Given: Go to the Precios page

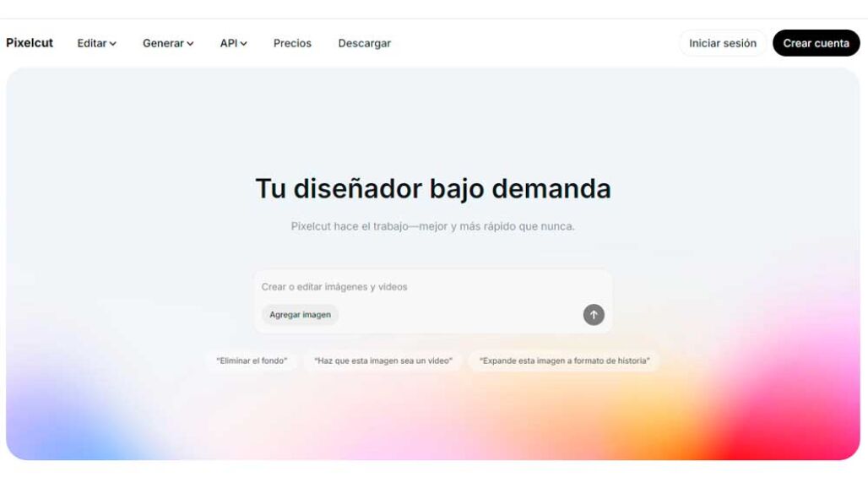Looking at the screenshot, I should pyautogui.click(x=292, y=43).
